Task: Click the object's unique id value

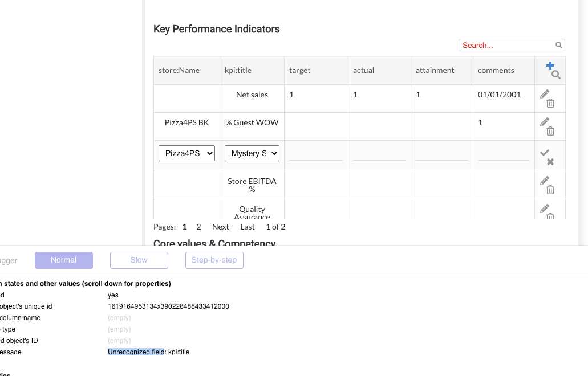Action: tap(168, 306)
